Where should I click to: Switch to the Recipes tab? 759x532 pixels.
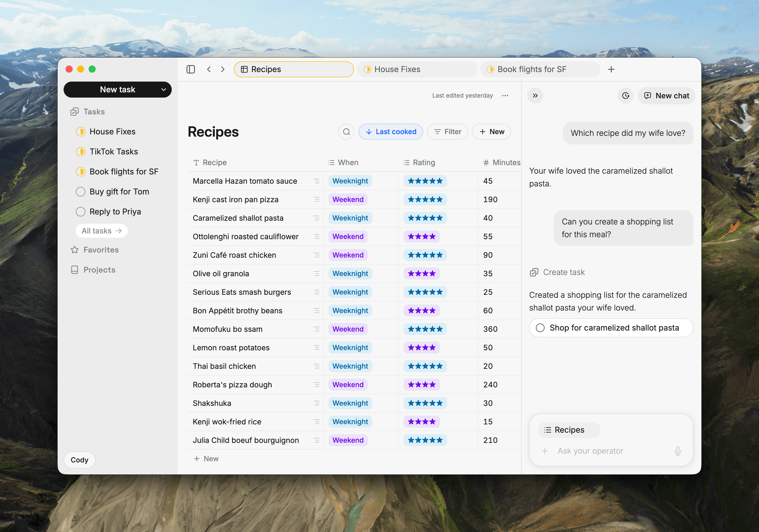(x=294, y=69)
